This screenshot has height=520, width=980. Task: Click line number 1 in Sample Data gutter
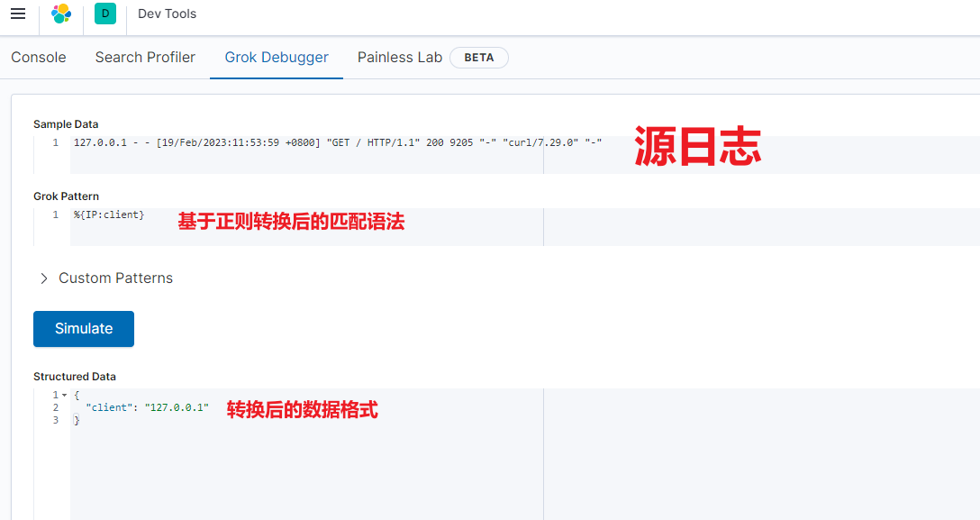click(55, 142)
